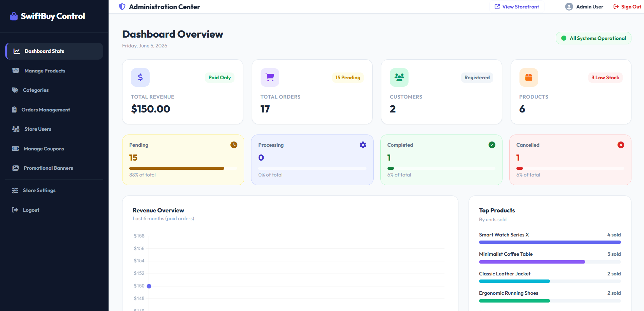This screenshot has height=311, width=644.
Task: Click the Sign Out link
Action: point(627,7)
